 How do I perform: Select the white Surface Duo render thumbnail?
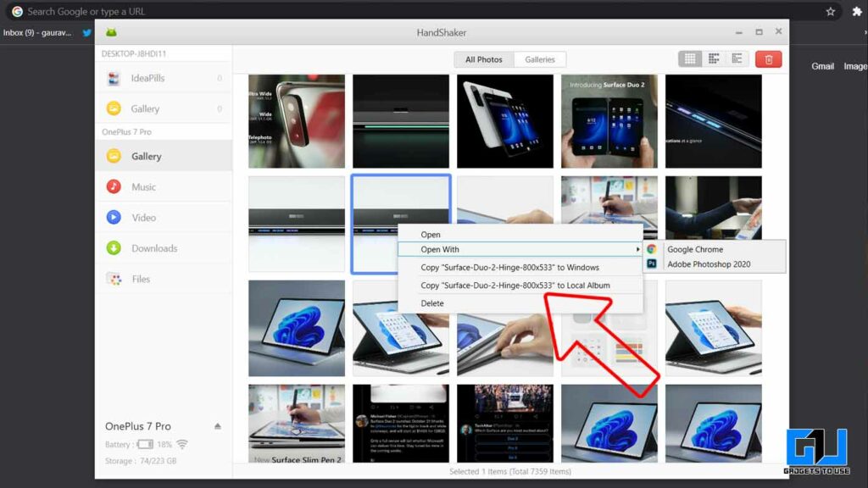coord(505,121)
